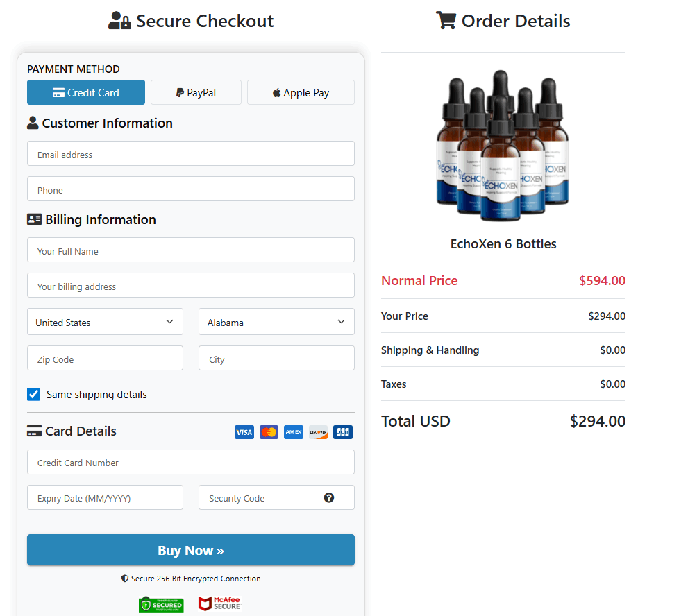
Task: Expand the state selector chevron
Action: tap(341, 321)
